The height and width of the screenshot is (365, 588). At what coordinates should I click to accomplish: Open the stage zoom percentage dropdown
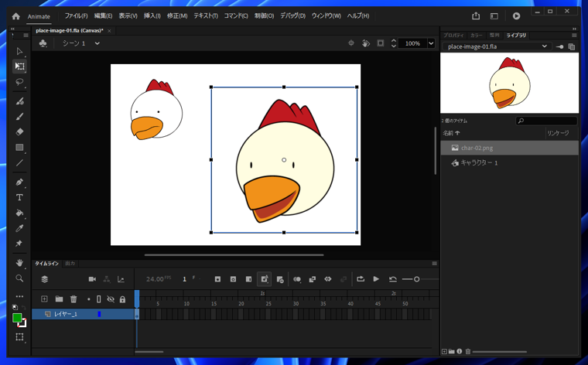[x=431, y=43]
